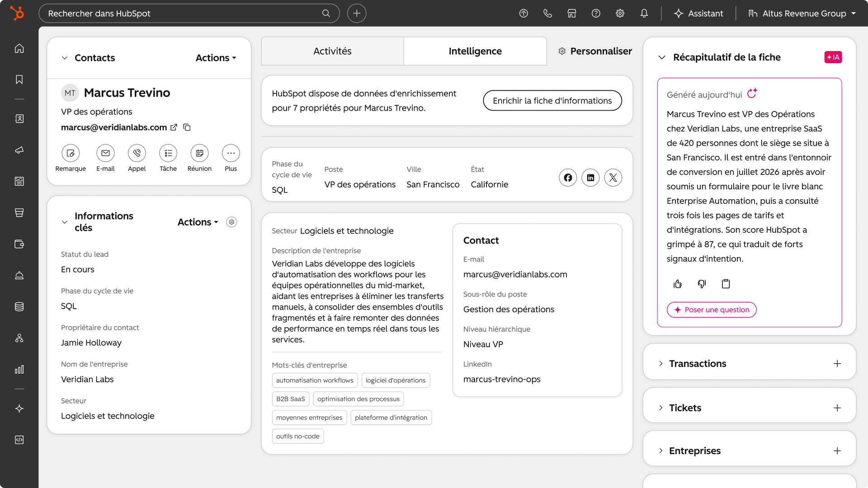Click the HubSpot sprocket logo

17,13
